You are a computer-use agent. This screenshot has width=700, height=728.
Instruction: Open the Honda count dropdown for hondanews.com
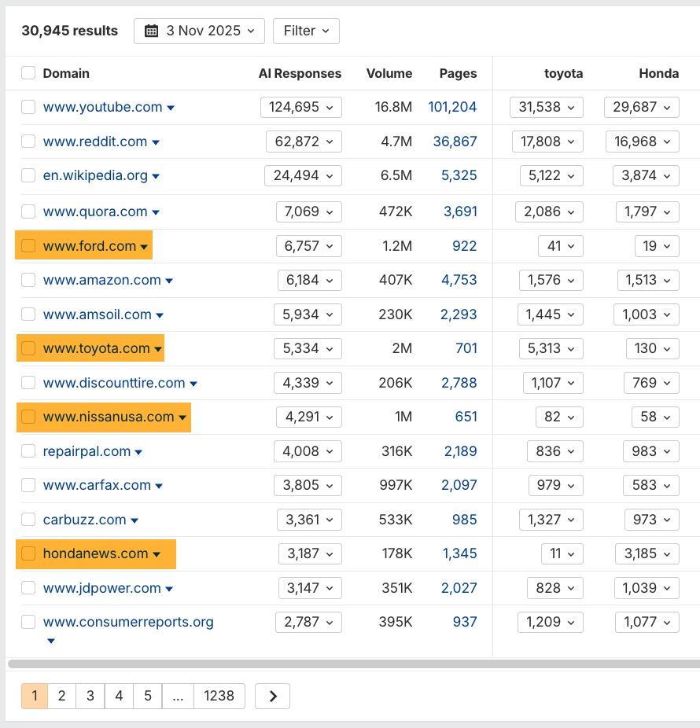click(646, 553)
